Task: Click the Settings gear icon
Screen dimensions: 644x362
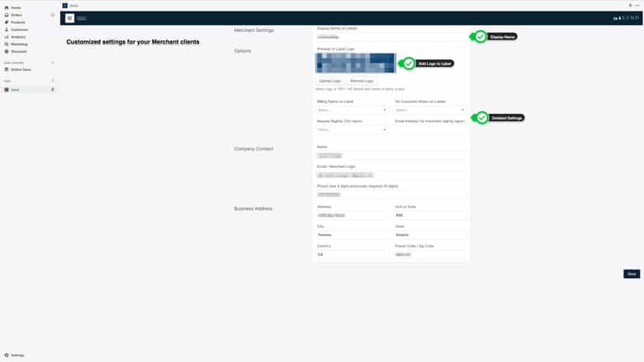Action: [x=6, y=356]
